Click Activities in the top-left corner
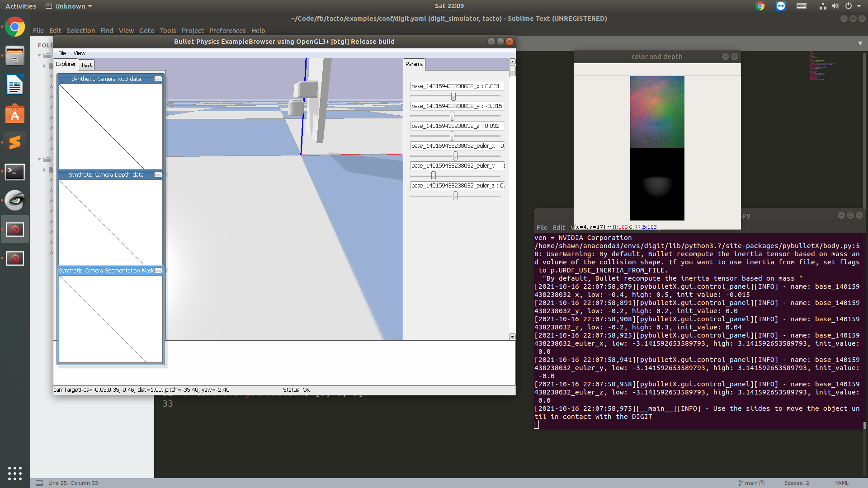Viewport: 868px width, 488px height. [20, 6]
